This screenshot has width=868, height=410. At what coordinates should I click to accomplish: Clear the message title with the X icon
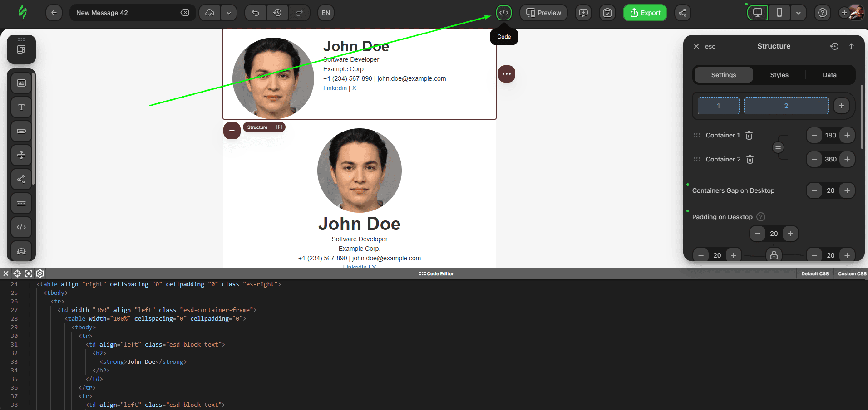click(x=185, y=13)
